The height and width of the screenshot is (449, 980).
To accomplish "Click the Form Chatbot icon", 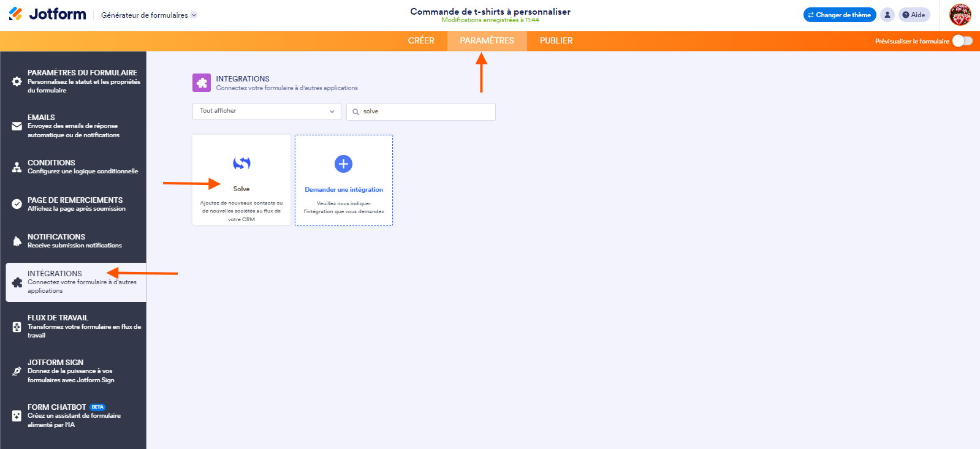I will (x=17, y=416).
